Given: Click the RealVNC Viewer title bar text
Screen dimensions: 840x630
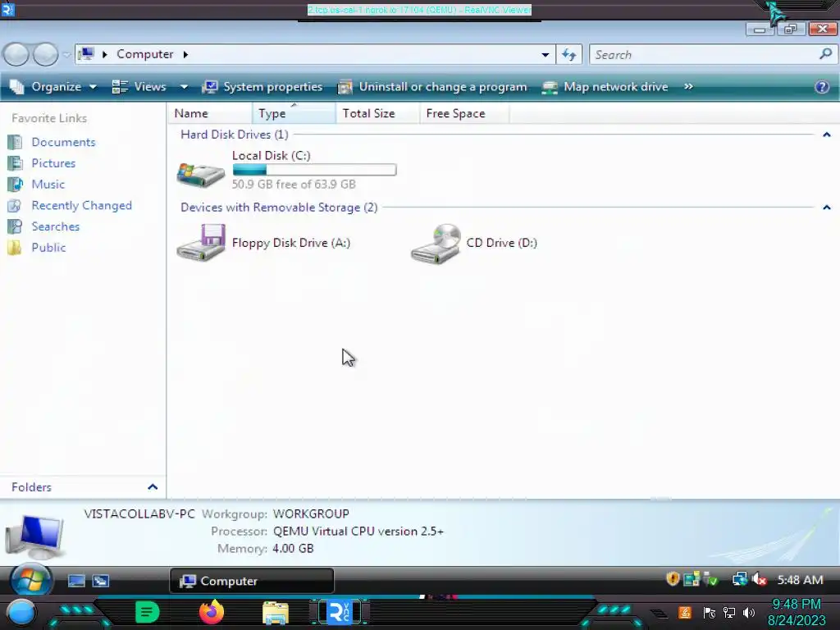Looking at the screenshot, I should 419,10.
